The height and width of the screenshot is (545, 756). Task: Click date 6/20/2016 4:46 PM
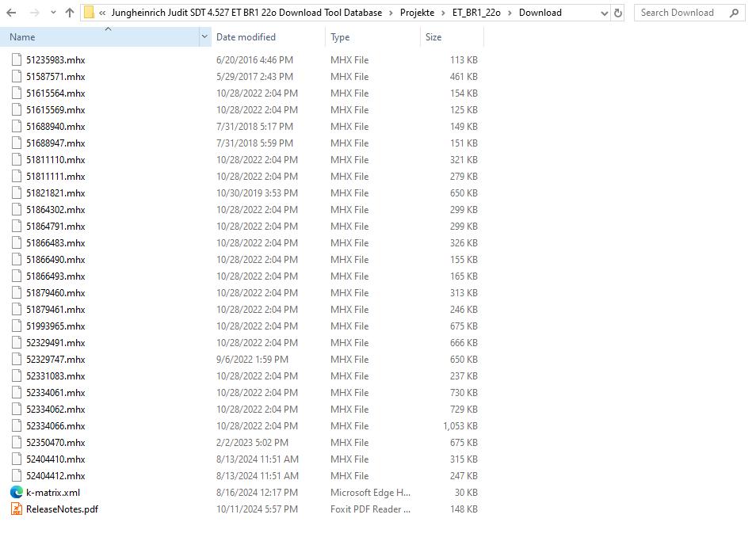(254, 59)
